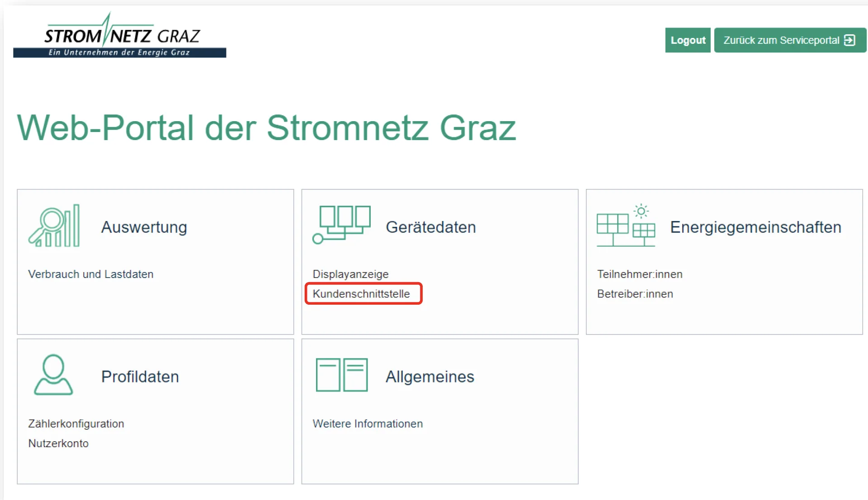This screenshot has width=868, height=500.
Task: Select the Gerätedaten tile heading
Action: coord(431,227)
